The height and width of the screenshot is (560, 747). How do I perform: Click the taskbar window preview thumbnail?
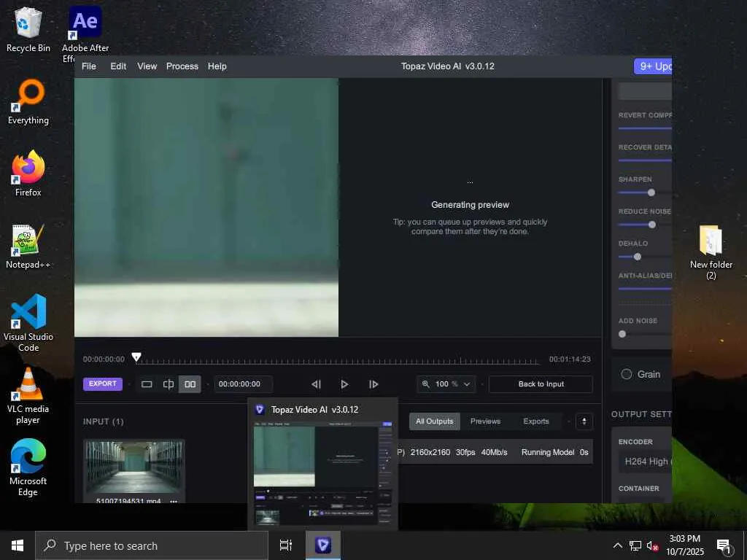click(322, 475)
